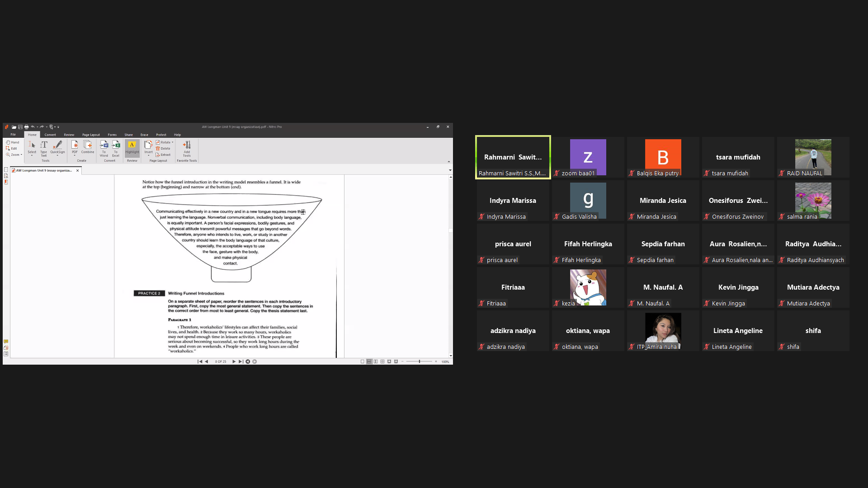
Task: Select Rahmarni Sawitri's video tile
Action: (x=513, y=157)
